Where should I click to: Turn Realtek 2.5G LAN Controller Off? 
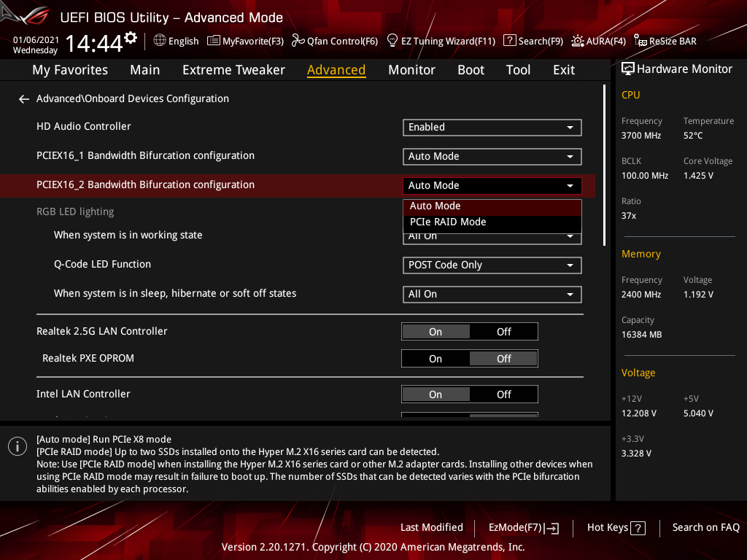click(x=504, y=332)
